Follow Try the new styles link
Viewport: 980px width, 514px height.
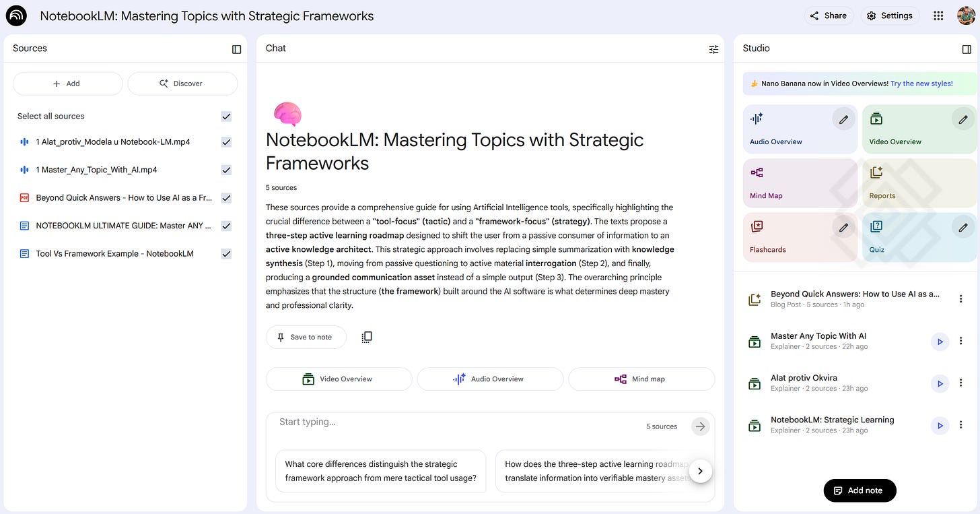[921, 84]
